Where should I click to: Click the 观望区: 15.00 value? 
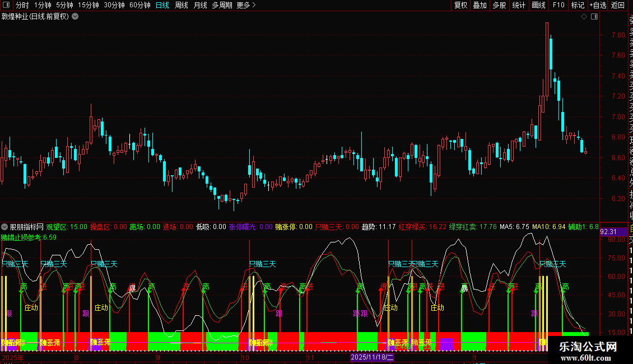pos(67,227)
